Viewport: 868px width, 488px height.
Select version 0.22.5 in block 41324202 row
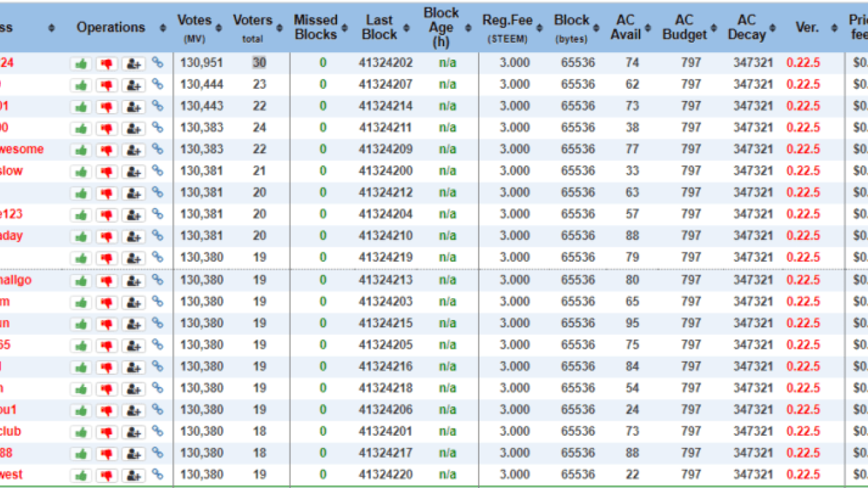click(804, 62)
